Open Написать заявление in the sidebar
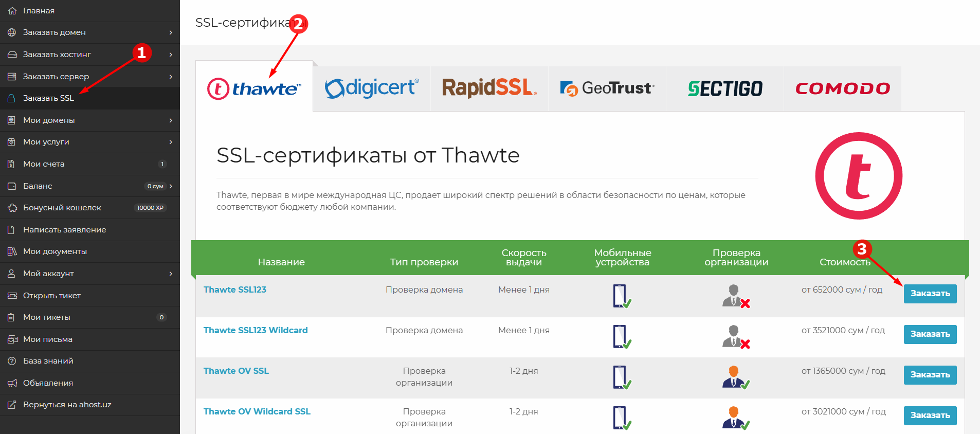The image size is (980, 434). tap(90, 230)
